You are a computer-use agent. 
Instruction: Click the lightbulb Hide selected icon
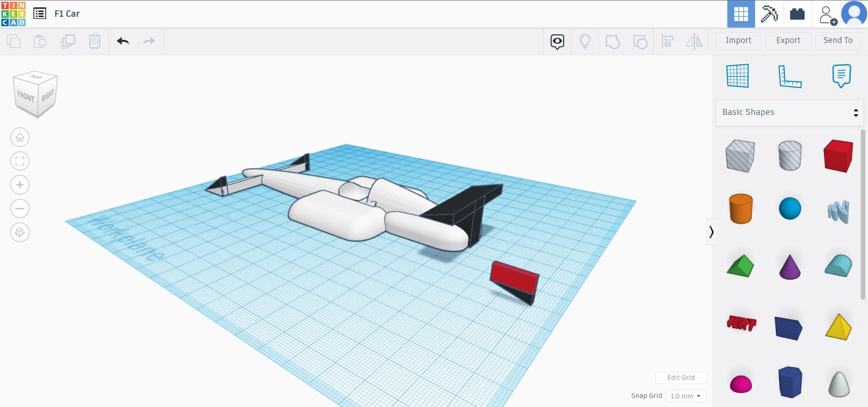(585, 42)
